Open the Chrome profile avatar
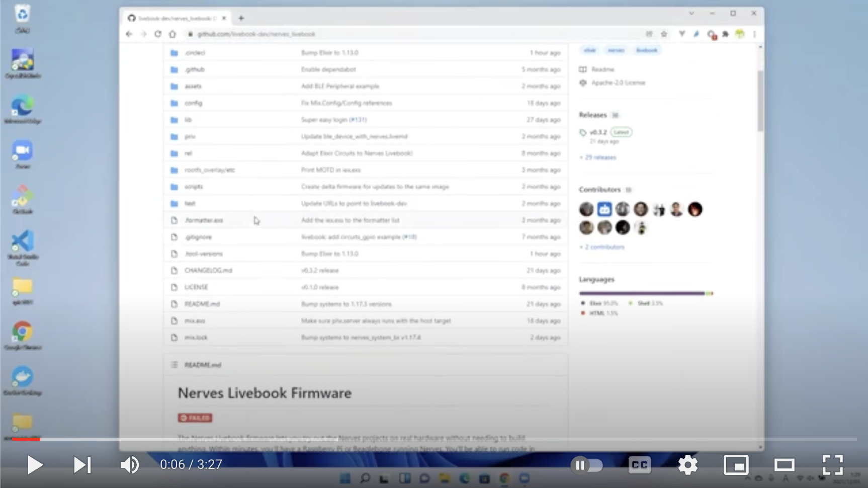868x488 pixels. (x=740, y=34)
